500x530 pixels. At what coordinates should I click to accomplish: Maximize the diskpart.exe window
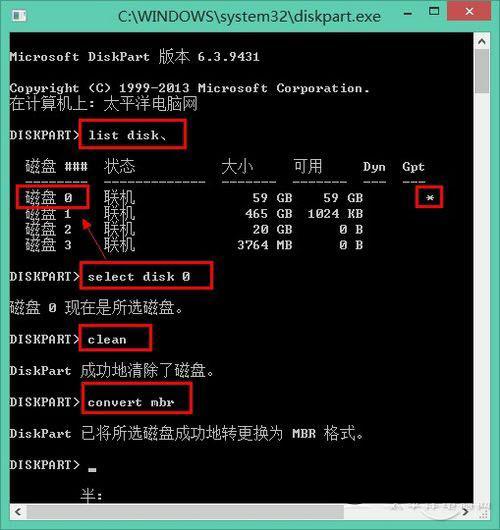434,12
